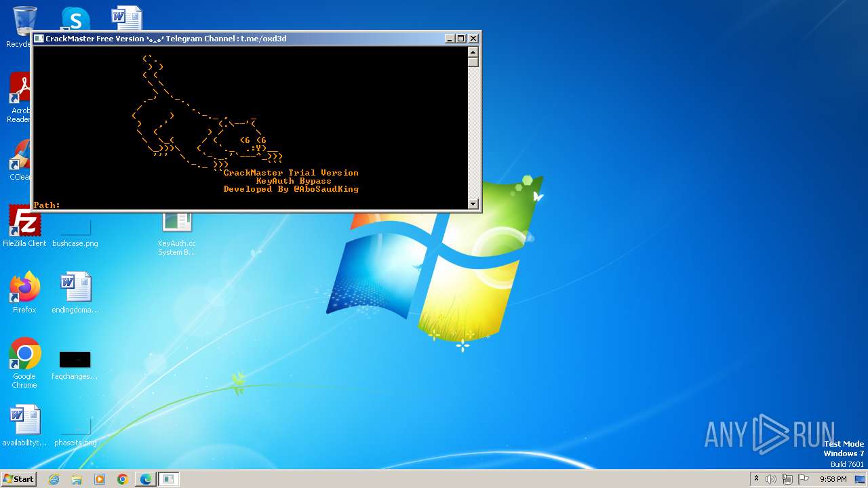Open the network status tray icon
868x488 pixels.
787,479
